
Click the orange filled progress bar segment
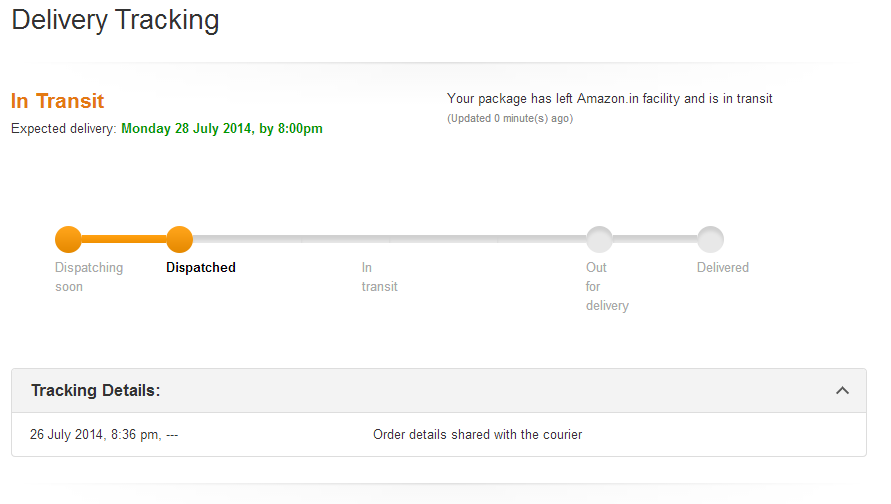pyautogui.click(x=123, y=240)
